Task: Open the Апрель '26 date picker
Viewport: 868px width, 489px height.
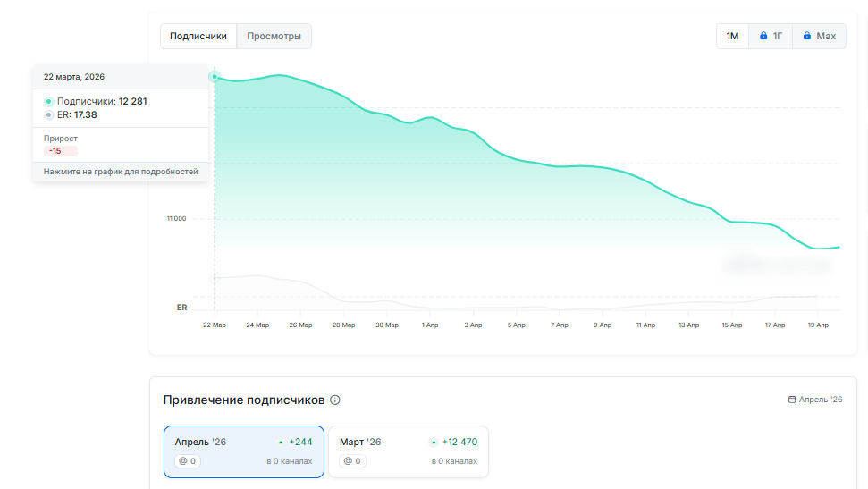Action: 815,400
